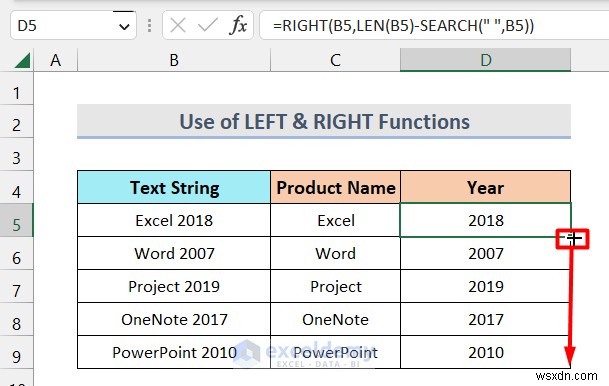The width and height of the screenshot is (609, 386).
Task: Click the Cancel X icon in formula bar
Action: tap(178, 26)
